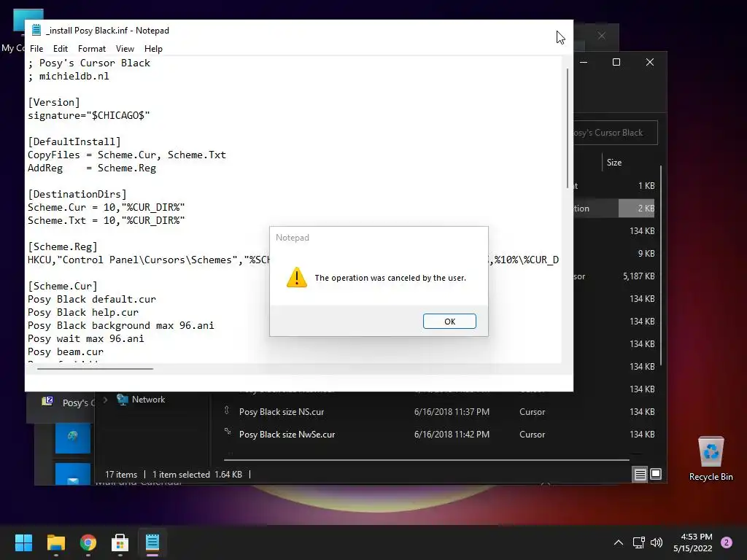Launch Chrome from the taskbar
This screenshot has width=747, height=560.
click(x=88, y=542)
